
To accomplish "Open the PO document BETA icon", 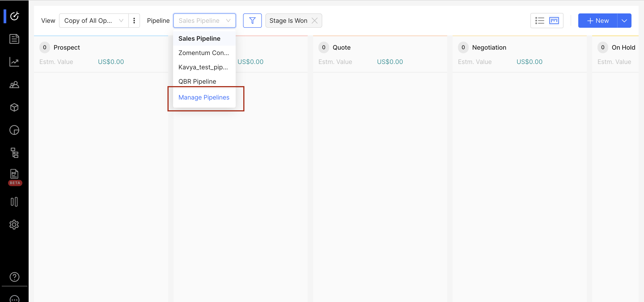I will coord(14,174).
